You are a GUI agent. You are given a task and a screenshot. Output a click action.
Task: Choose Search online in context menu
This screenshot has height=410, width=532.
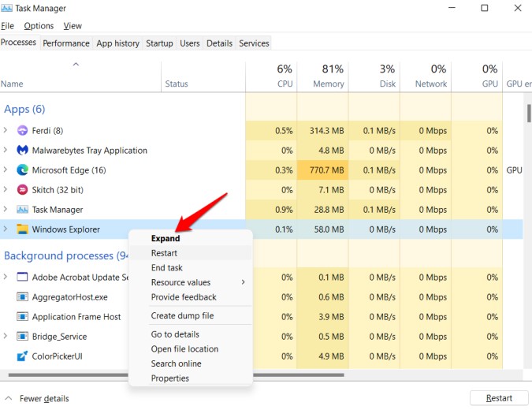click(x=191, y=363)
